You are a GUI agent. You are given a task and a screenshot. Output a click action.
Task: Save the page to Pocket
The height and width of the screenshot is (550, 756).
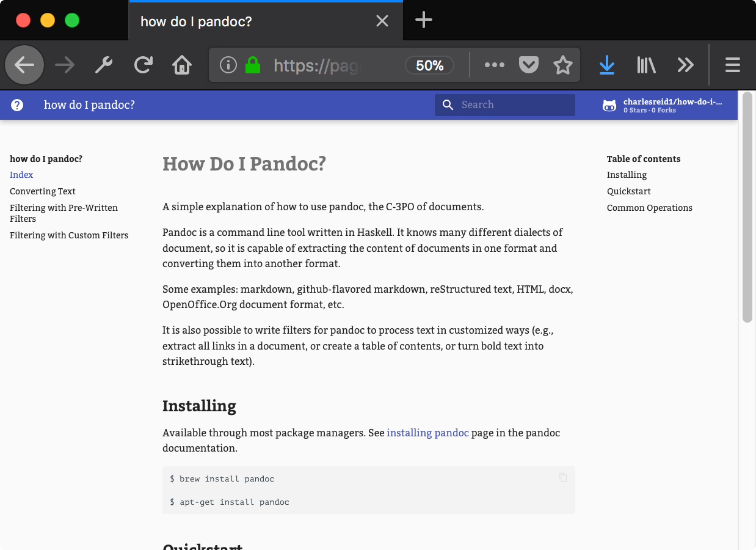click(529, 65)
